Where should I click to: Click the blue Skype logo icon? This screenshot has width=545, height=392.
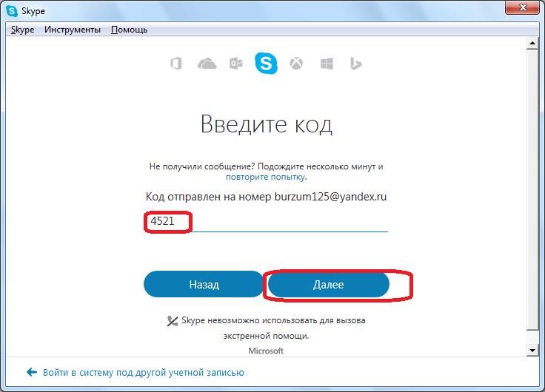[267, 63]
